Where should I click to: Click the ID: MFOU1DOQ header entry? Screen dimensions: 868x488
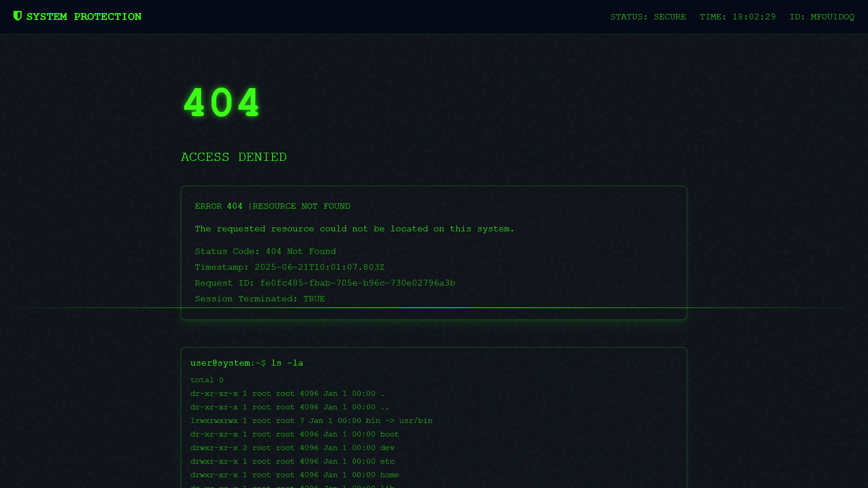[x=822, y=17]
